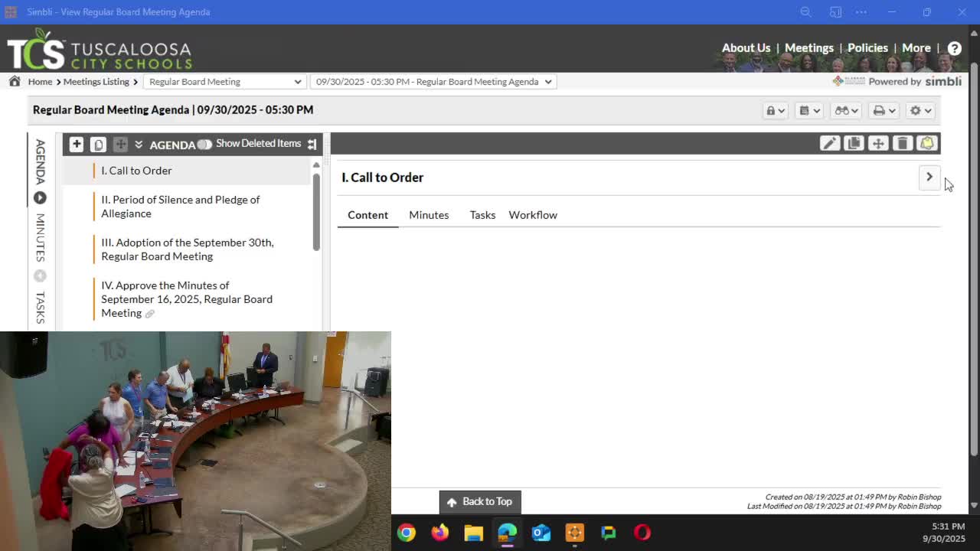The image size is (980, 551).
Task: Click the play toggle under AGENDA sidebar label
Action: 40,198
